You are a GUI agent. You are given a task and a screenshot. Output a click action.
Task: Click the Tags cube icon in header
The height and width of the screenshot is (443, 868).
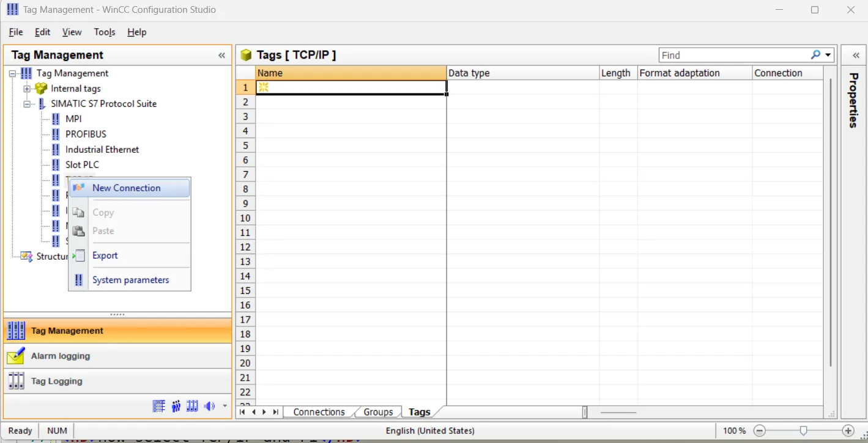pos(246,55)
